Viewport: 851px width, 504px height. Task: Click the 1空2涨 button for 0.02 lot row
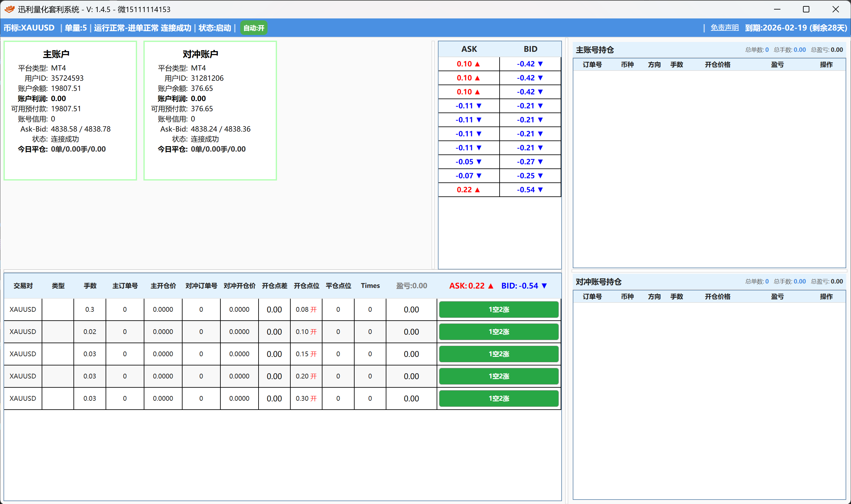click(x=499, y=331)
